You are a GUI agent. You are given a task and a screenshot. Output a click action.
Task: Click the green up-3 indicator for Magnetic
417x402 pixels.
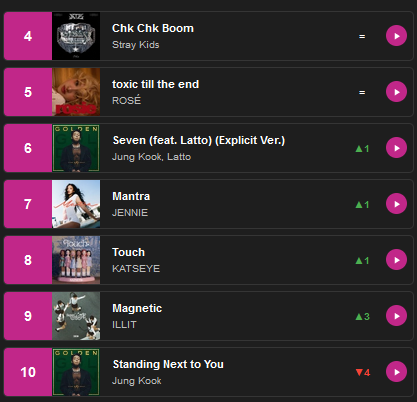pos(363,316)
